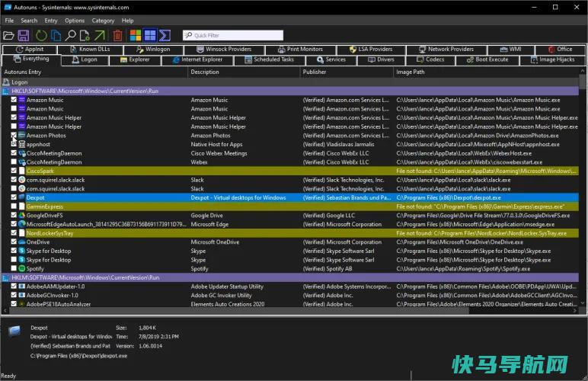Click the green Jump to Entry arrow
This screenshot has height=381, width=588.
(99, 36)
